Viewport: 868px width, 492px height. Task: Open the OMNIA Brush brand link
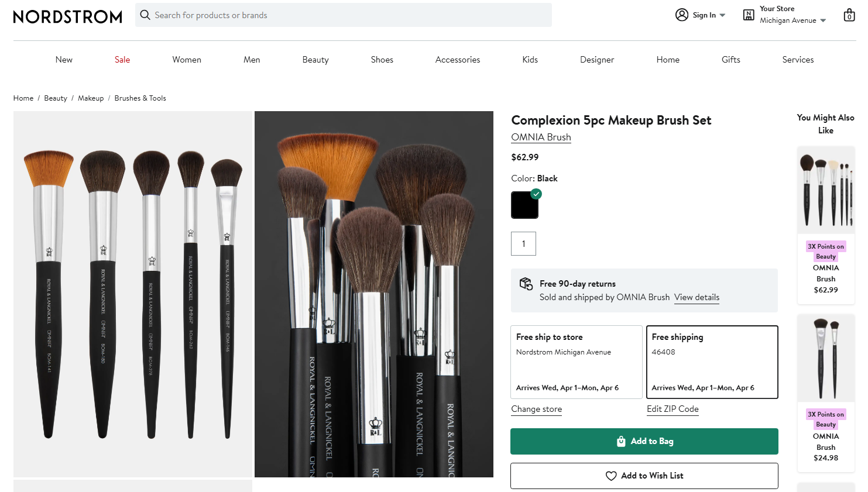(541, 137)
